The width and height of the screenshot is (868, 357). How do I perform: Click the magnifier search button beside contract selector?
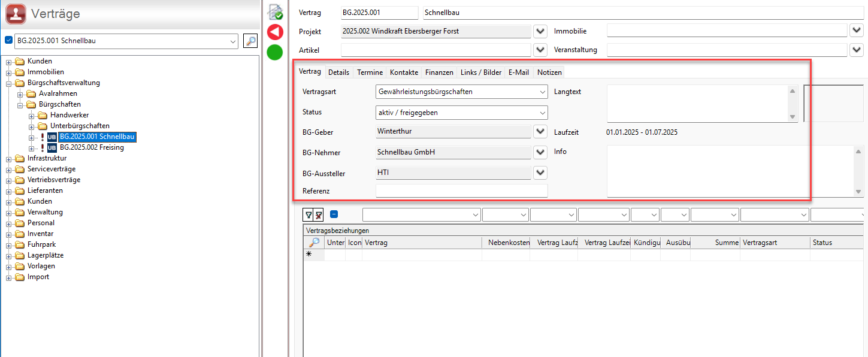tap(250, 41)
